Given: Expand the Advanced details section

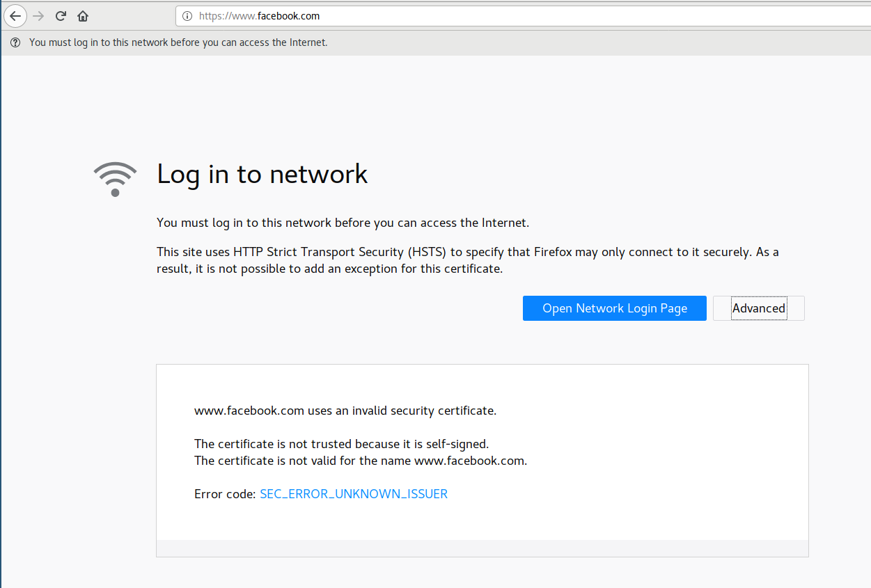Looking at the screenshot, I should (x=758, y=308).
